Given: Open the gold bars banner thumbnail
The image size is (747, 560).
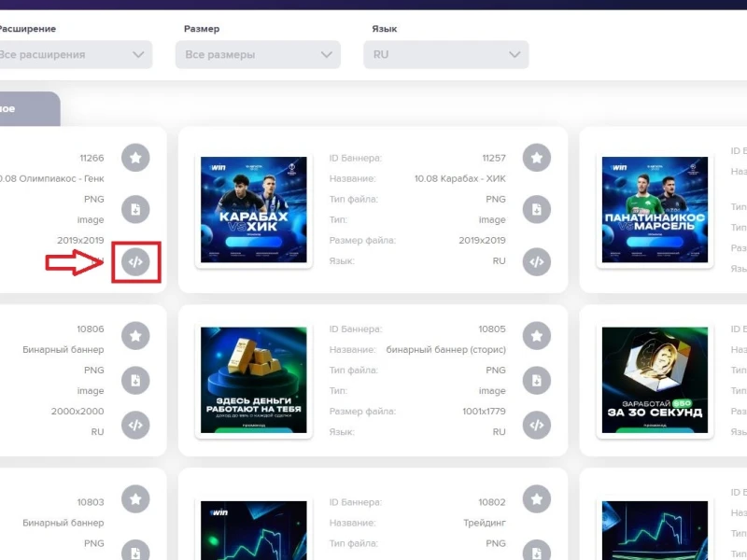Looking at the screenshot, I should click(254, 380).
